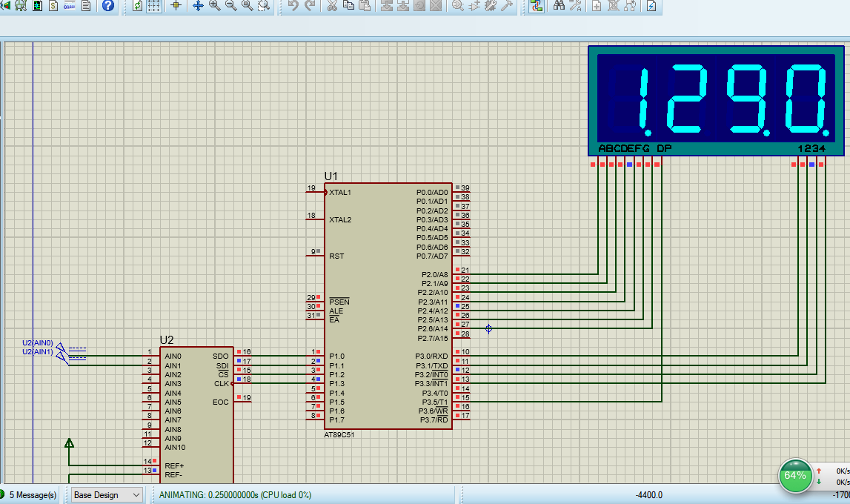Image resolution: width=850 pixels, height=504 pixels.
Task: Open the Source Code view
Action: tap(70, 6)
